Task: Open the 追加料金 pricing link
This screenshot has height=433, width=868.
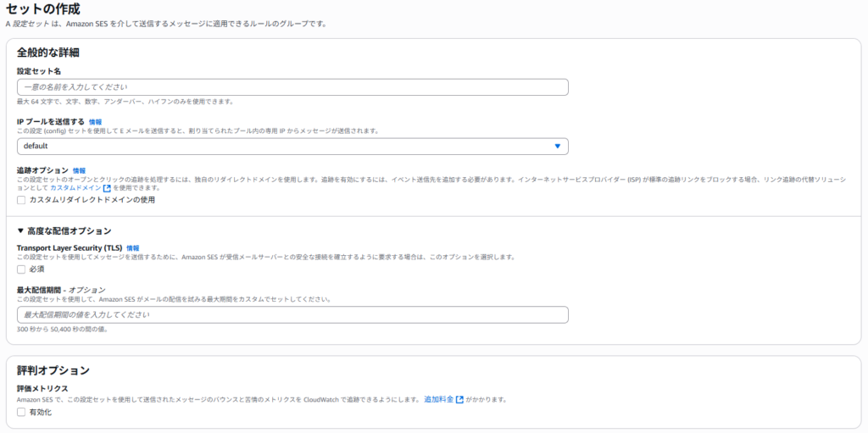Action: click(x=438, y=399)
